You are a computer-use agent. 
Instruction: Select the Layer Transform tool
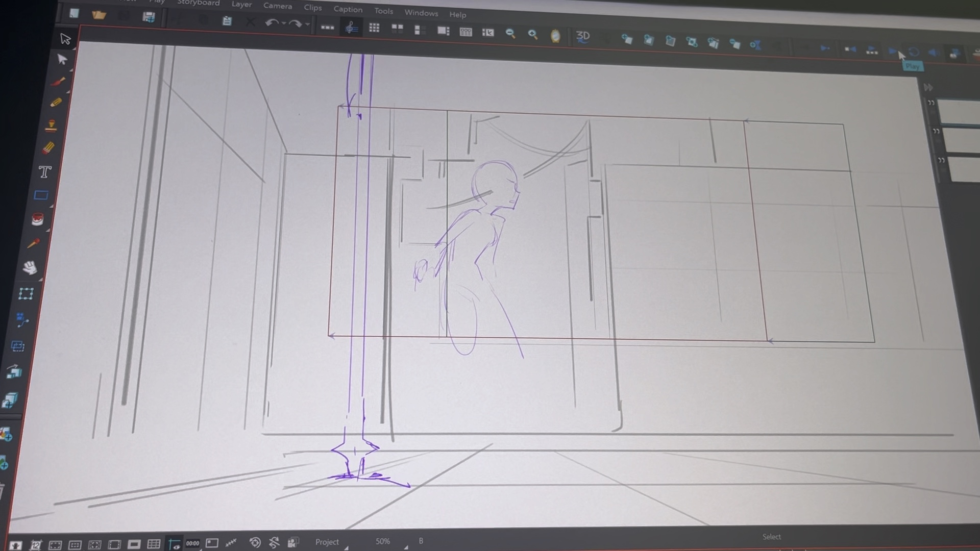pyautogui.click(x=26, y=293)
